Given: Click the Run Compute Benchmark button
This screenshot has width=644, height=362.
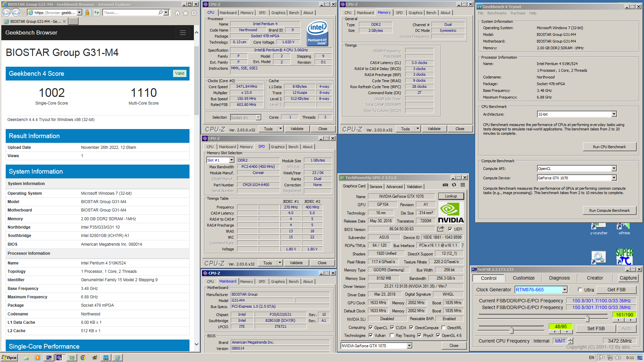Looking at the screenshot, I should [x=609, y=210].
